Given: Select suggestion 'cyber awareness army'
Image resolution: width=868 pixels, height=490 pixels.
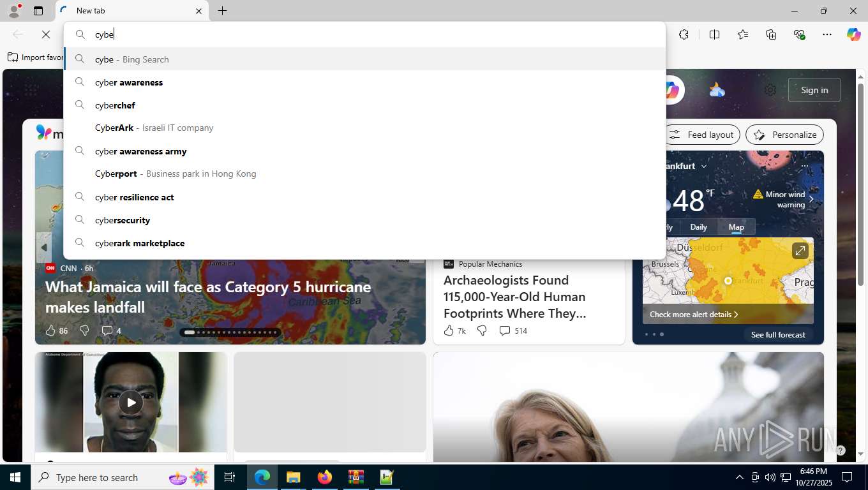Looking at the screenshot, I should pos(364,151).
